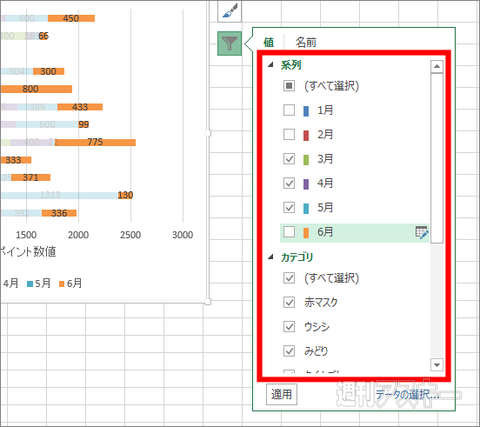This screenshot has width=480, height=427.
Task: Click the 333 data label
Action: [13, 160]
